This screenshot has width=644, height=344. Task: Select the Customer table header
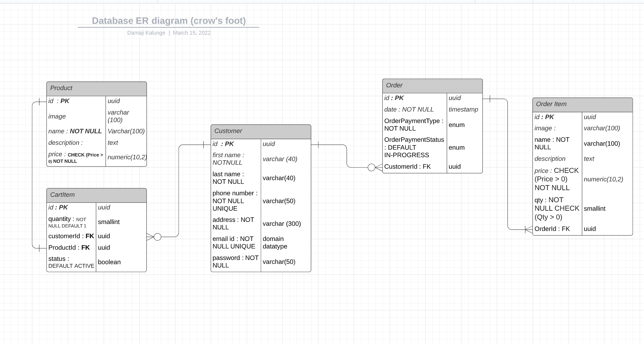261,131
